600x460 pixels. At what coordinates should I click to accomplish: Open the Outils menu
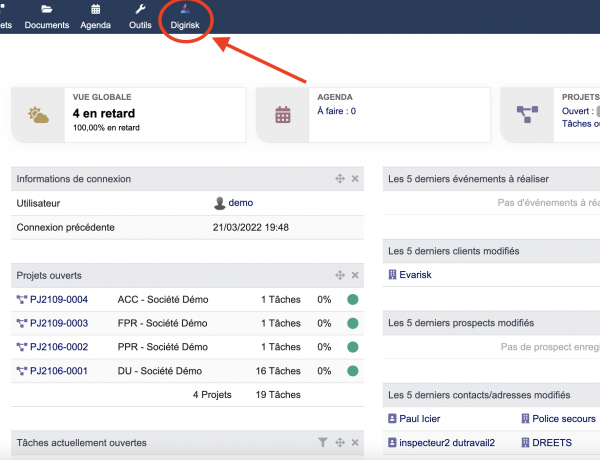coord(140,18)
